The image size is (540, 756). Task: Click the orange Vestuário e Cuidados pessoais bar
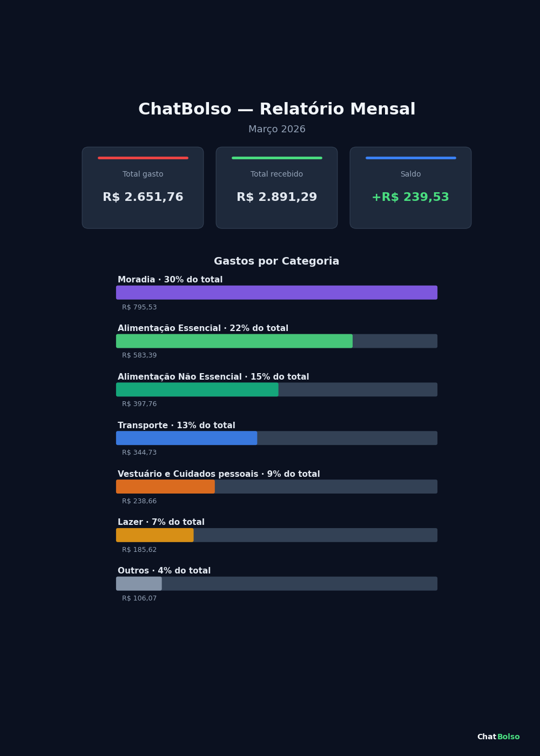point(165,487)
